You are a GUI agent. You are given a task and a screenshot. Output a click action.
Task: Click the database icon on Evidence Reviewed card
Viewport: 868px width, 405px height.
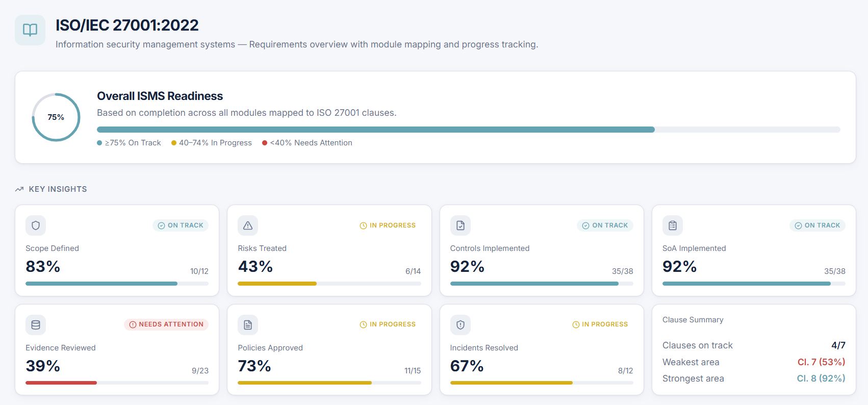pyautogui.click(x=36, y=325)
